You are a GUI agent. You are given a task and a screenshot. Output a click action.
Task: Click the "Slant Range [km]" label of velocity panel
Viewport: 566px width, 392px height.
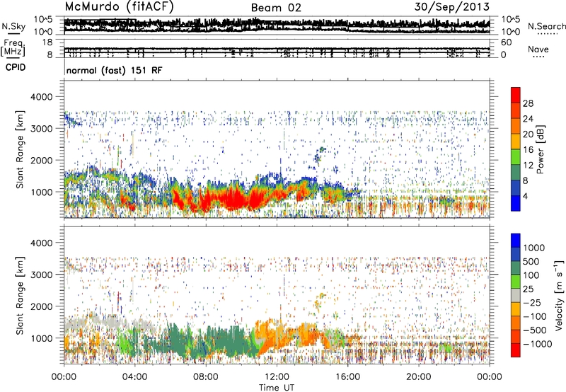click(x=20, y=296)
